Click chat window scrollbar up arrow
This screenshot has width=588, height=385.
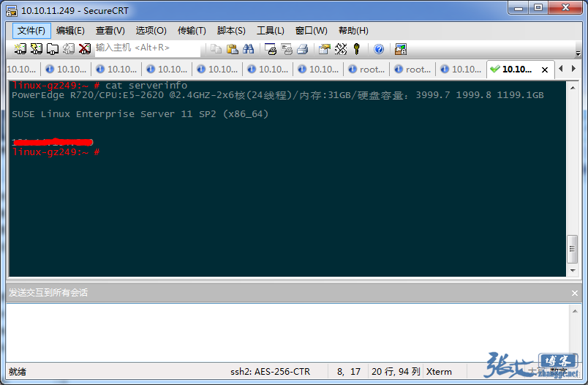(575, 310)
